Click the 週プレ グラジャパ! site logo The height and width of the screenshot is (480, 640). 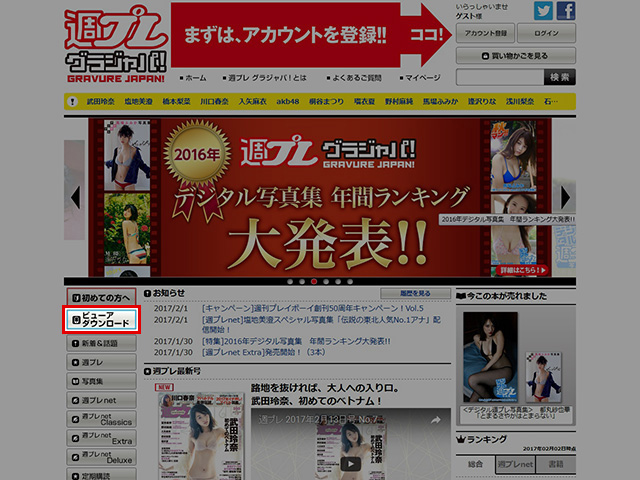click(116, 44)
